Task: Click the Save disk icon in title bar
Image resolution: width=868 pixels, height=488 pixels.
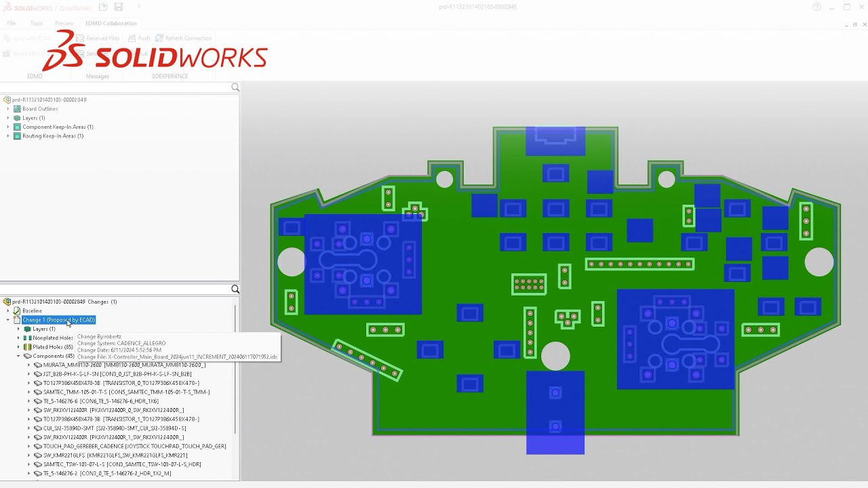Action: tap(118, 7)
